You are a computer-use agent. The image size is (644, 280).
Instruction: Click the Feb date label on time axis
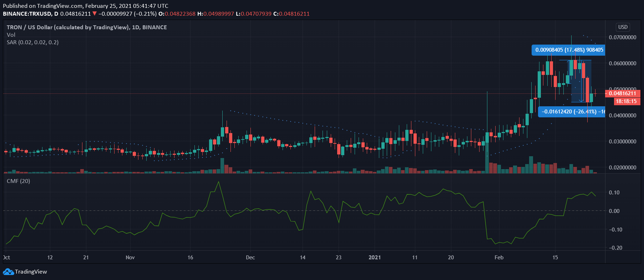[499, 258]
